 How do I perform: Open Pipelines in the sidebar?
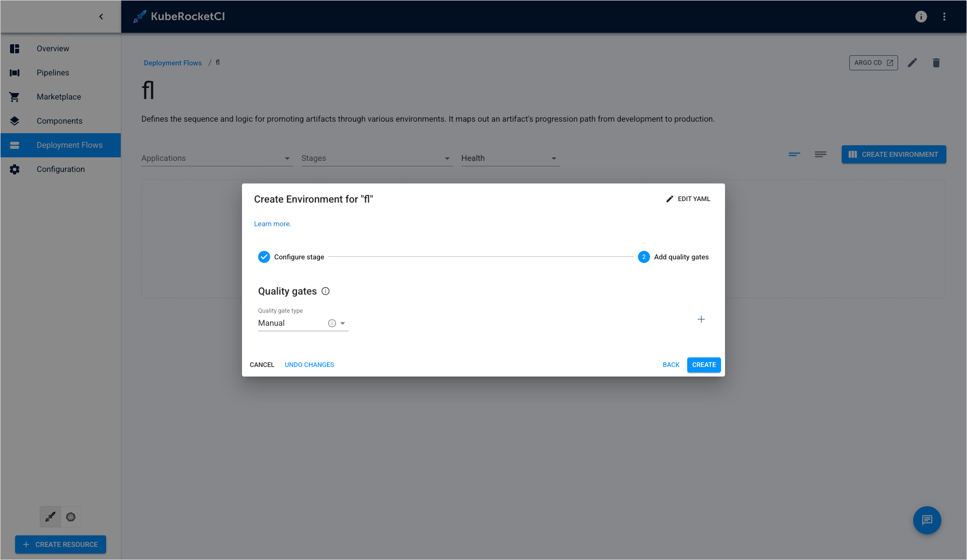53,73
